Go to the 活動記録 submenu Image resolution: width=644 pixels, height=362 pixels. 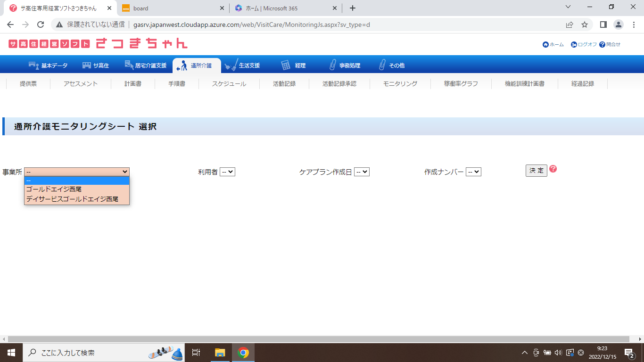(284, 84)
